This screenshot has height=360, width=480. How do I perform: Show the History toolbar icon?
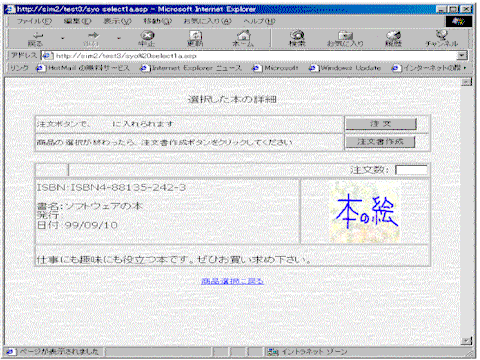[x=393, y=38]
